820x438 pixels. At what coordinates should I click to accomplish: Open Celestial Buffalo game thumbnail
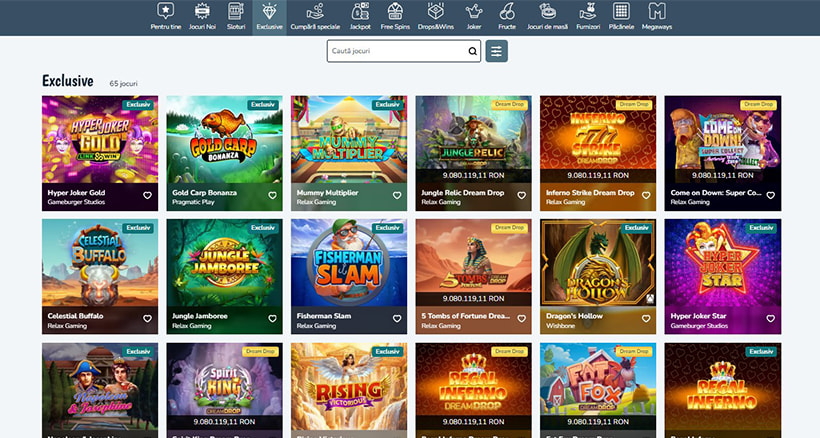tap(100, 262)
